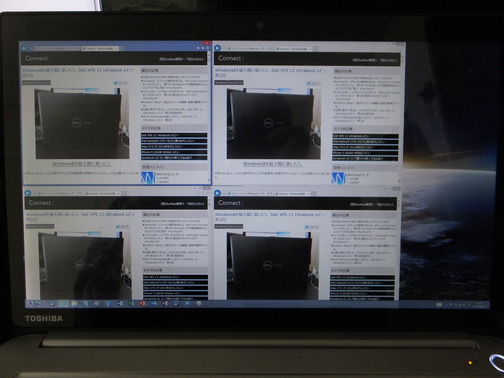This screenshot has width=504, height=378.
Task: Open sidebar Zenbook review link, top-right window
Action: point(365,159)
